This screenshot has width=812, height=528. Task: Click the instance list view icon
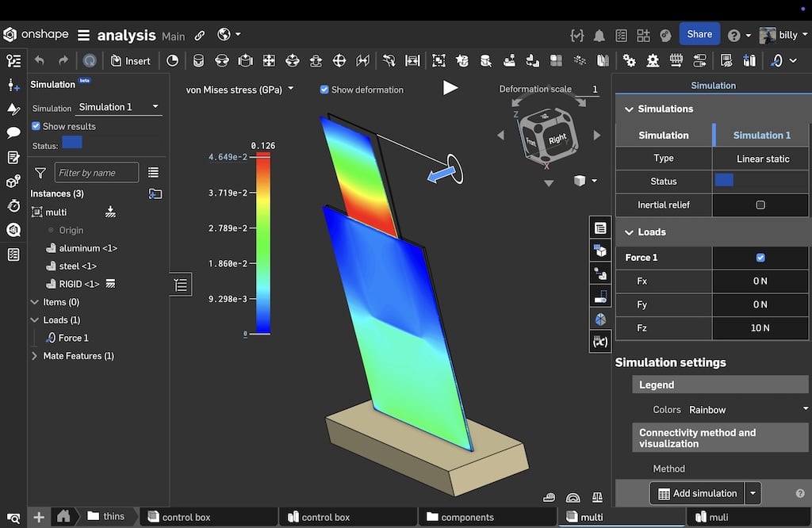(153, 173)
